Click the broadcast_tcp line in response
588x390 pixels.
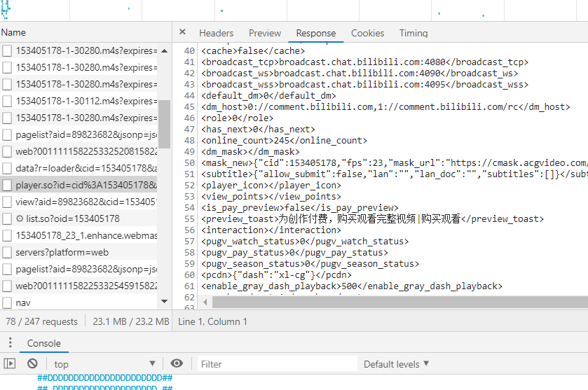pos(365,62)
